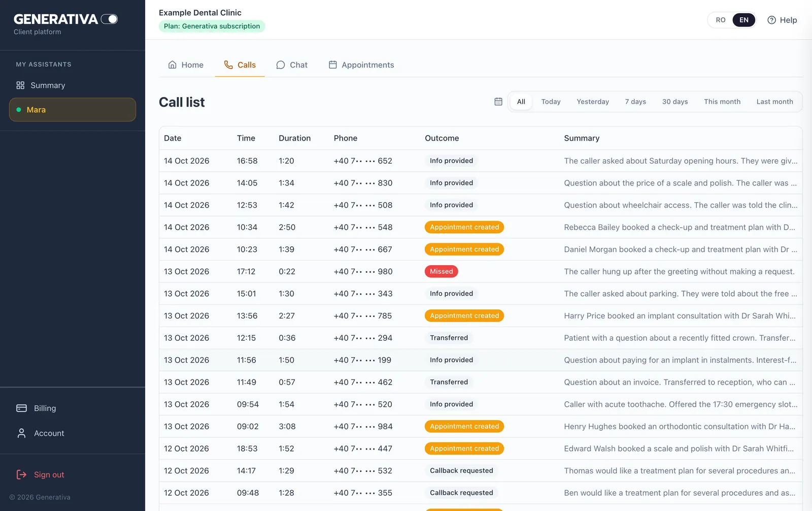
Task: Filter calls to Today
Action: coord(551,102)
